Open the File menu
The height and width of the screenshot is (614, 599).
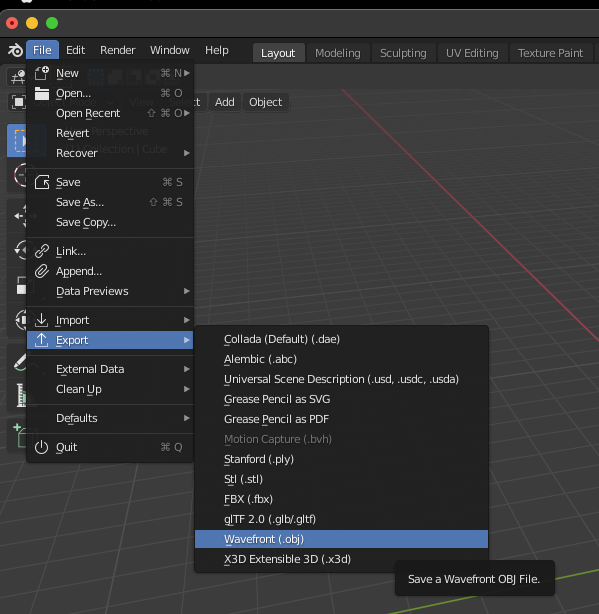[x=42, y=50]
